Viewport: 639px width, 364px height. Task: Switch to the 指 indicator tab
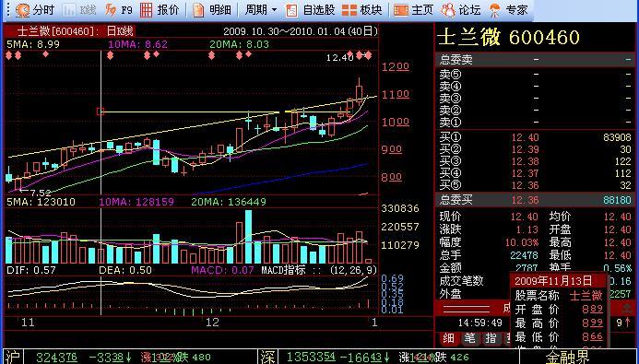[491, 338]
